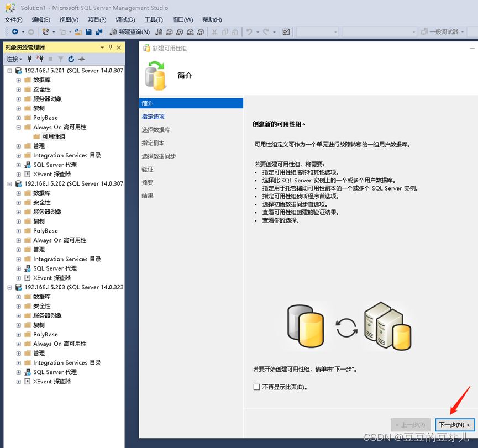Screen dimensions: 478x448
Task: Click connect plug icon in Object Explorer
Action: click(30, 59)
